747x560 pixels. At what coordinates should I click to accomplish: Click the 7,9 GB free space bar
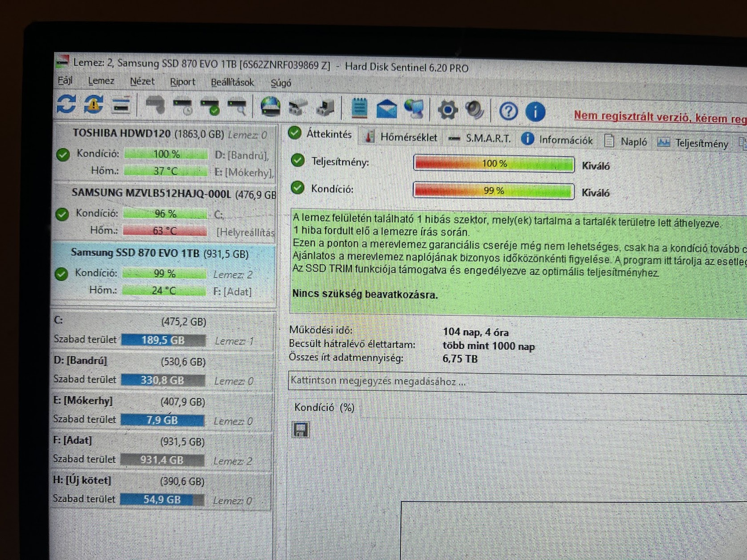point(163,421)
